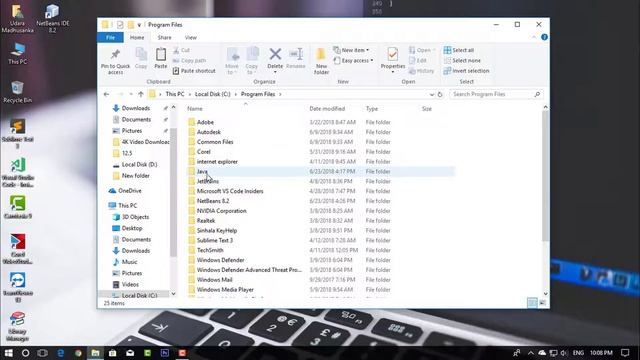Expand the Delete options arrow
The image size is (640, 360).
click(x=275, y=72)
